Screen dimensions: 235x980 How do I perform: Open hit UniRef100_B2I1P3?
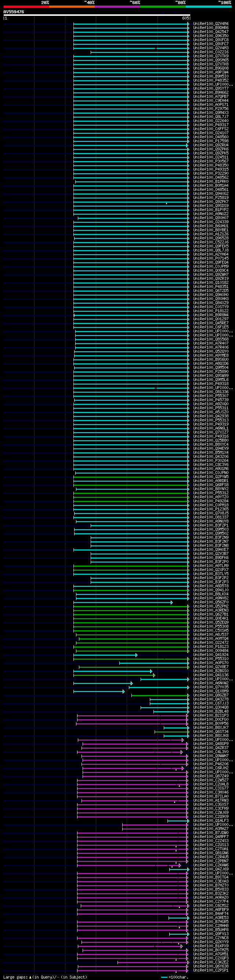pyautogui.click(x=211, y=715)
